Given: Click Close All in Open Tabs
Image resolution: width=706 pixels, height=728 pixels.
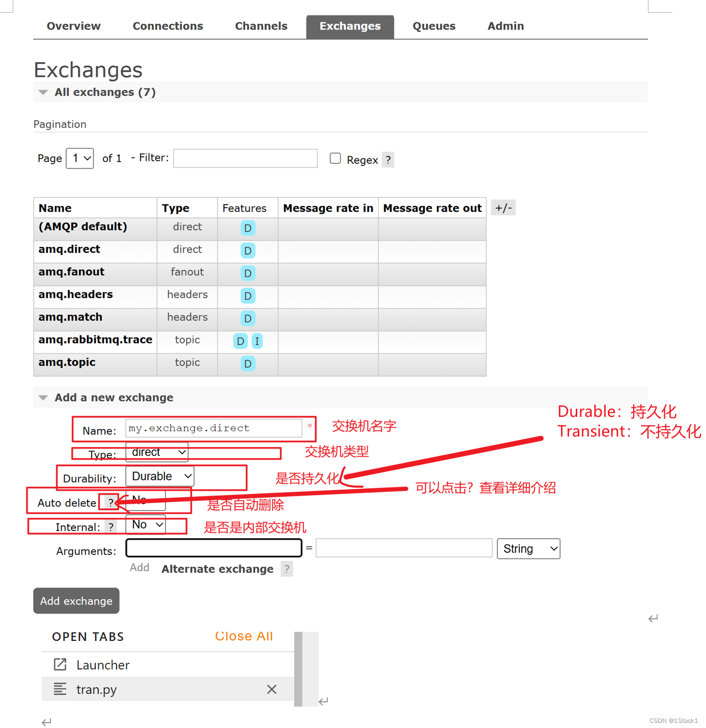Looking at the screenshot, I should coord(244,636).
